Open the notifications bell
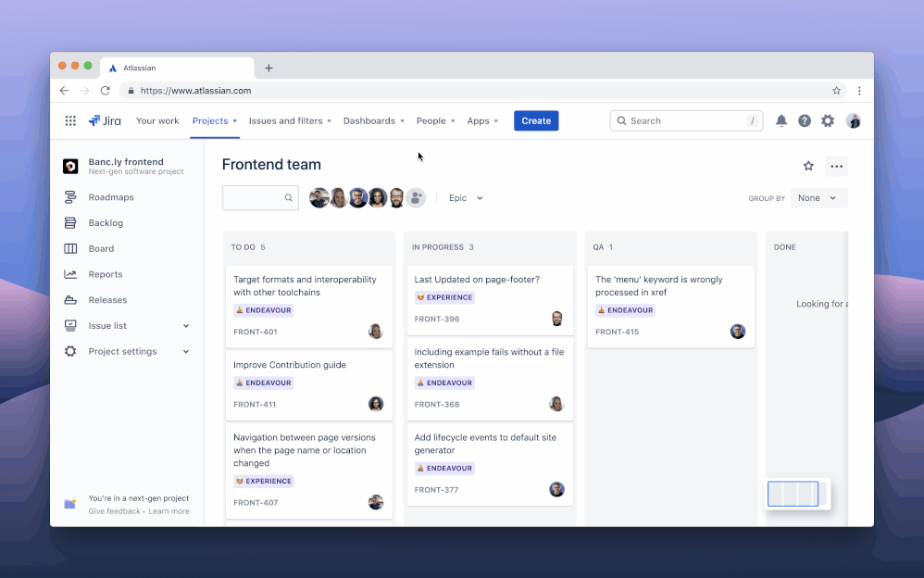The height and width of the screenshot is (578, 924). coord(780,120)
